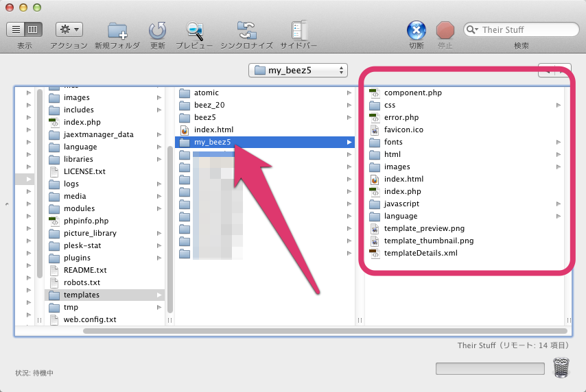586x392 pixels.
Task: Click the Refresh toolbar icon
Action: tap(158, 30)
